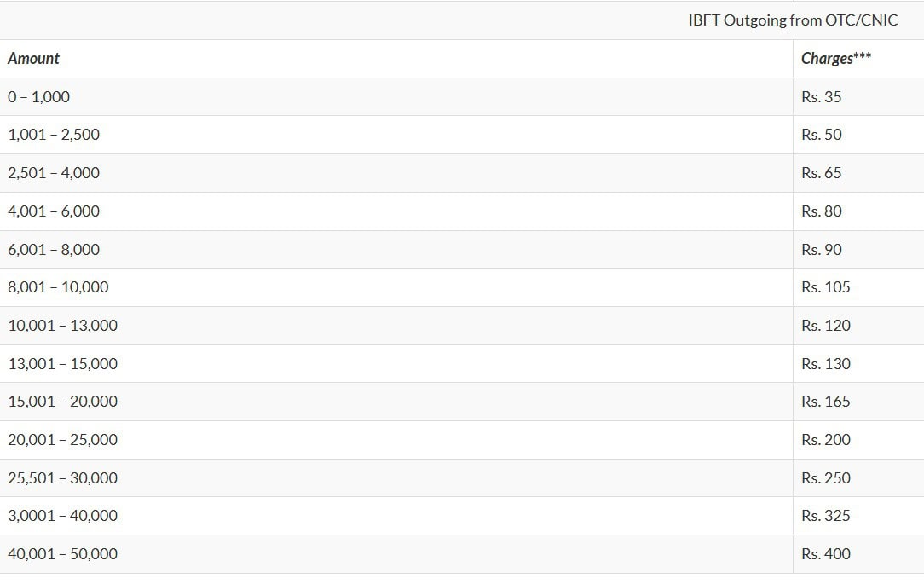Click the Rs. 105 charge value
Viewport: 924px width, 584px height.
pos(826,287)
